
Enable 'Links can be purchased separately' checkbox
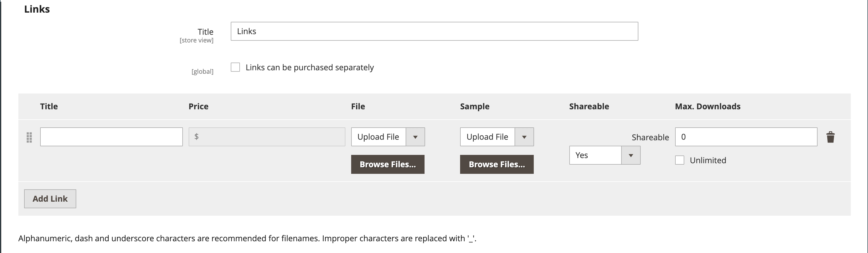pyautogui.click(x=235, y=67)
